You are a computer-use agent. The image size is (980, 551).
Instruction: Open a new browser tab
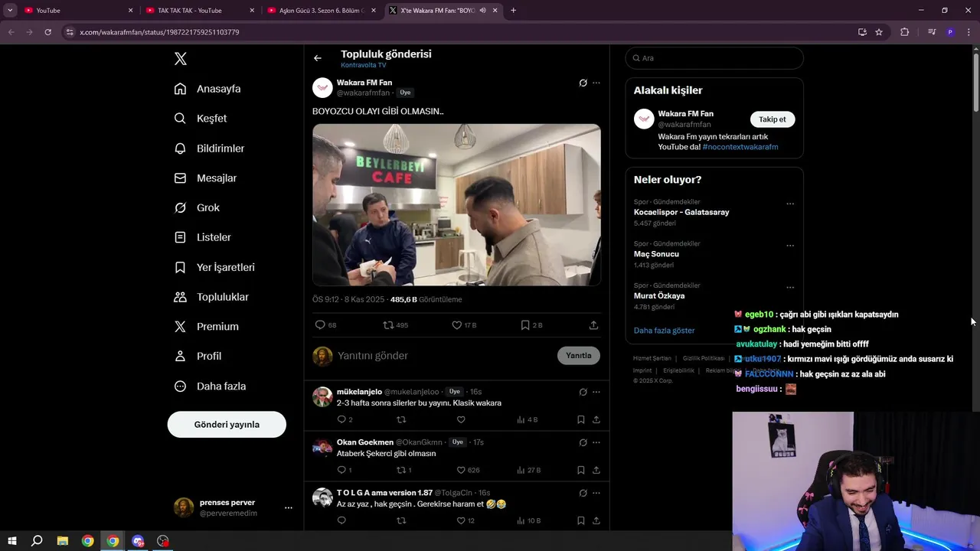click(x=513, y=10)
